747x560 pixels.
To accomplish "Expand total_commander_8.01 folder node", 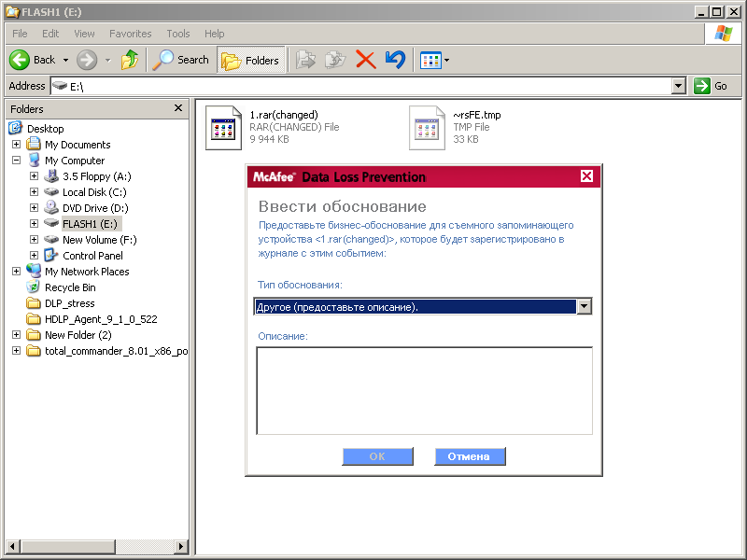I will pyautogui.click(x=16, y=351).
